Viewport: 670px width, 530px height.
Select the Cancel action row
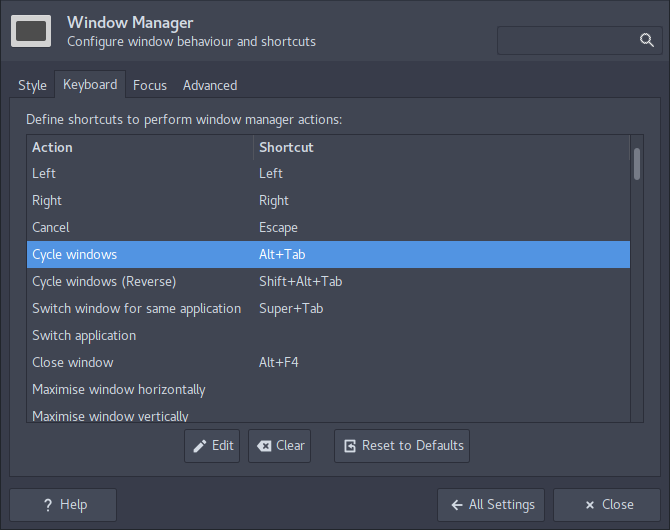(328, 227)
